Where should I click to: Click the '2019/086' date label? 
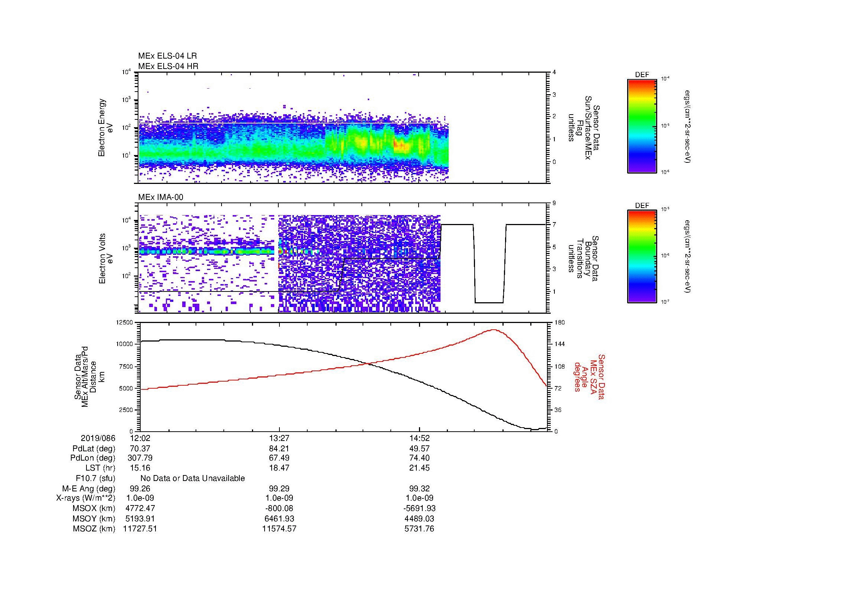click(98, 438)
